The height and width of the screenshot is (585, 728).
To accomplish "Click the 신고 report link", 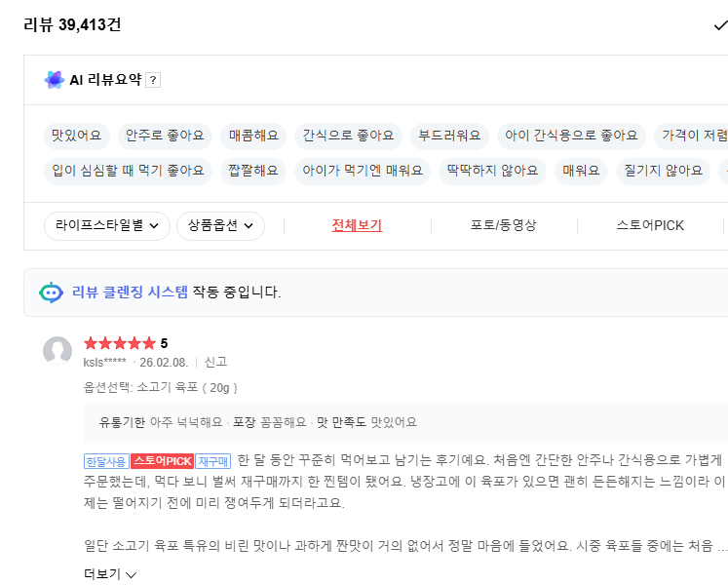I will point(215,362).
